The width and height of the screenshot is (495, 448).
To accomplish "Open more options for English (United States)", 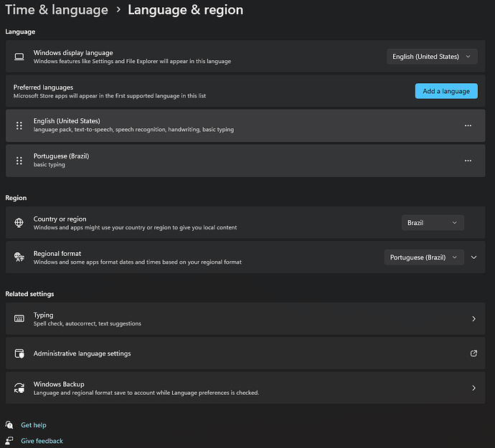I will point(468,125).
